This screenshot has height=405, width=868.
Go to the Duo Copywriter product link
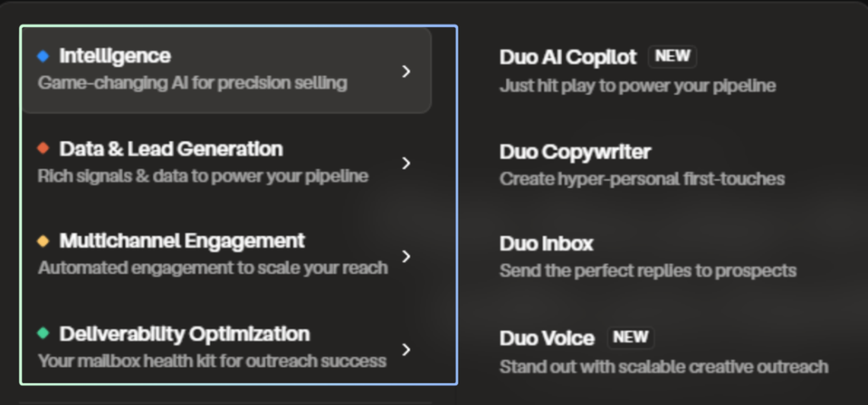coord(575,153)
